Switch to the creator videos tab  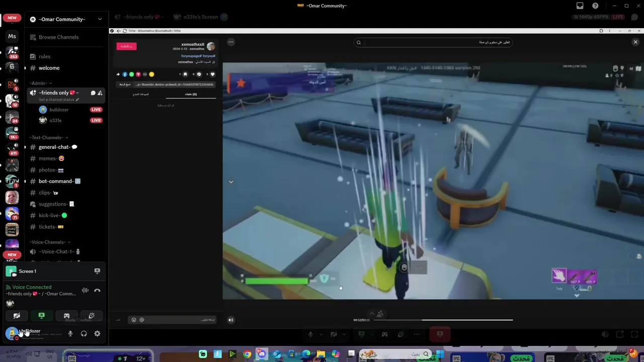tap(141, 94)
